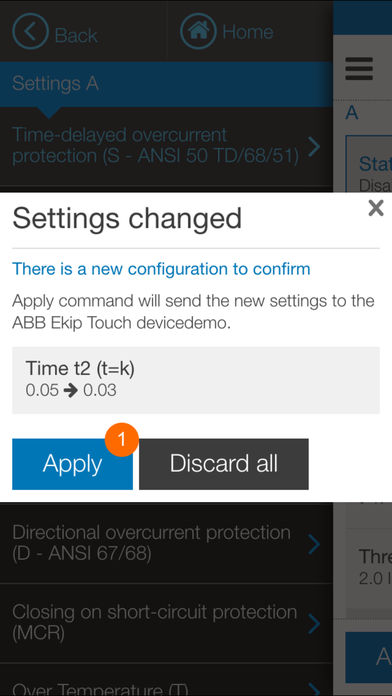Apply the new configuration
Screen dimensions: 392x696
click(x=72, y=464)
